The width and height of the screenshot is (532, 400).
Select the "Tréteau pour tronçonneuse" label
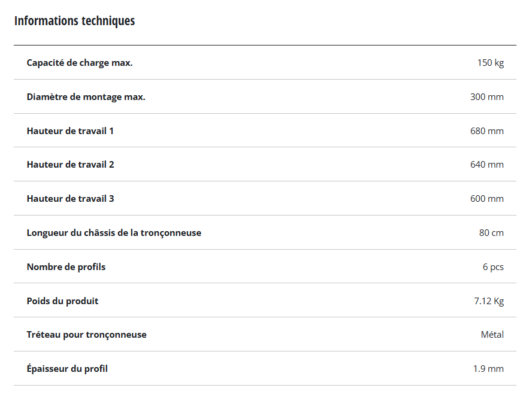coord(86,335)
